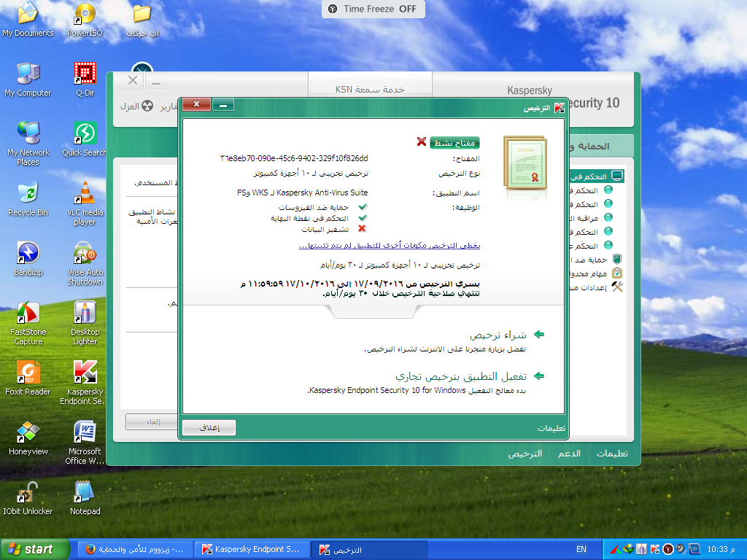
Task: Click green arrow beside تفعيل التطبيق
Action: pos(539,376)
